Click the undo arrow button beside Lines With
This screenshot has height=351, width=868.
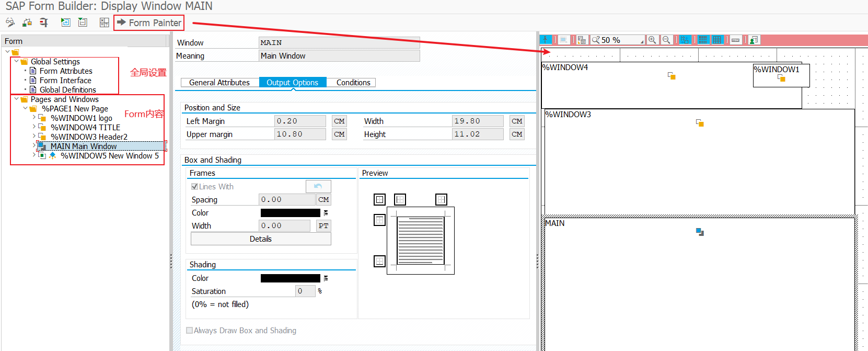318,186
